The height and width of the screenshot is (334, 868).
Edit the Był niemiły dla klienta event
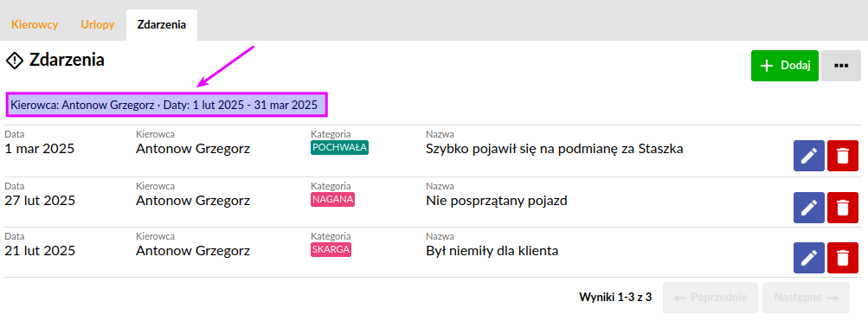coord(809,258)
